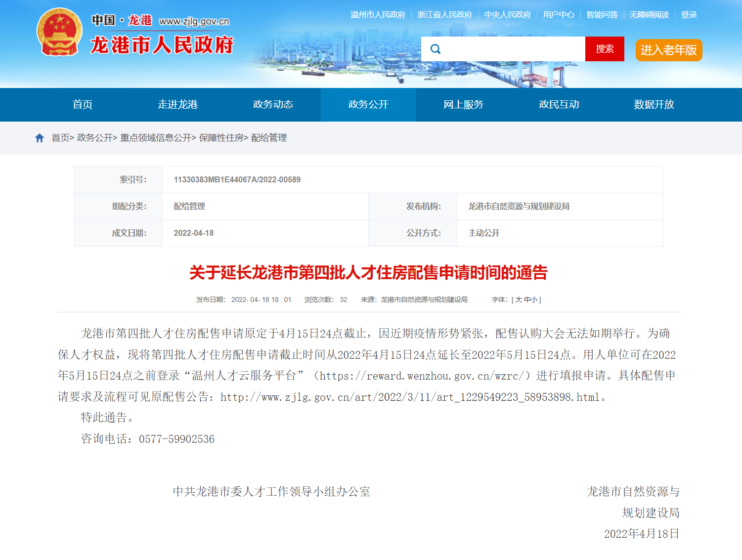Image resolution: width=742 pixels, height=560 pixels.
Task: Open the 数据开放 menu item
Action: [x=654, y=104]
